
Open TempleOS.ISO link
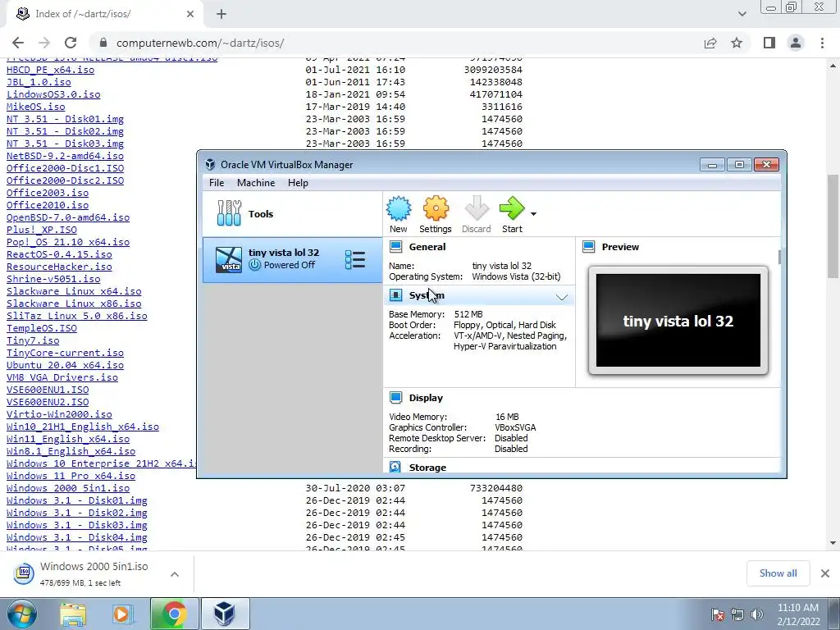pos(42,328)
